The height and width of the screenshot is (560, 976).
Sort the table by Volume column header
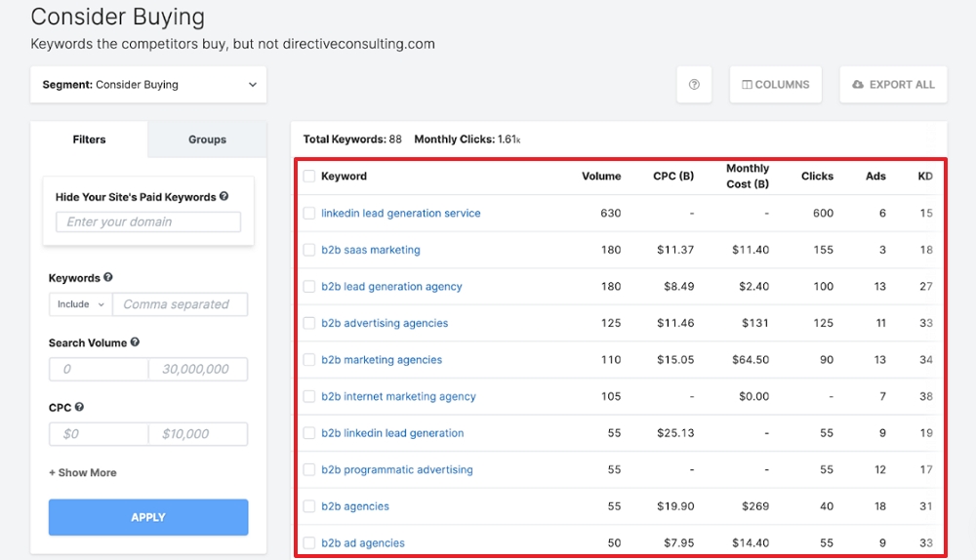point(601,177)
